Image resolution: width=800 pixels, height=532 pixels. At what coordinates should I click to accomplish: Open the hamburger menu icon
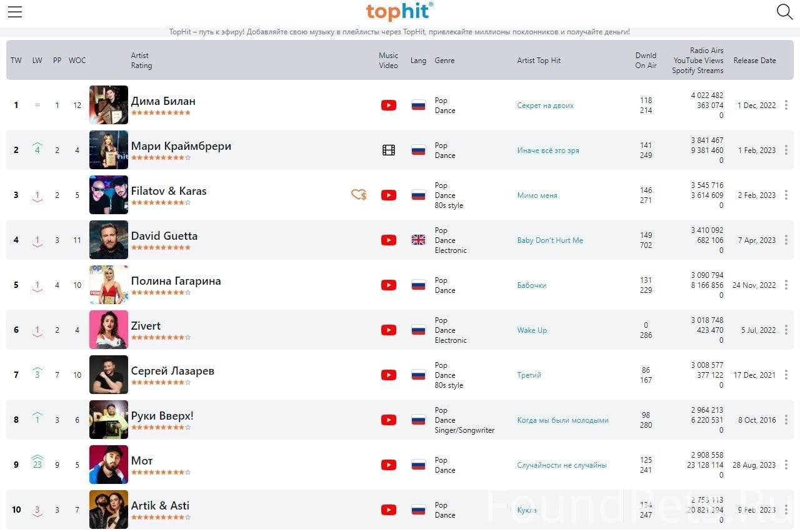coord(15,12)
